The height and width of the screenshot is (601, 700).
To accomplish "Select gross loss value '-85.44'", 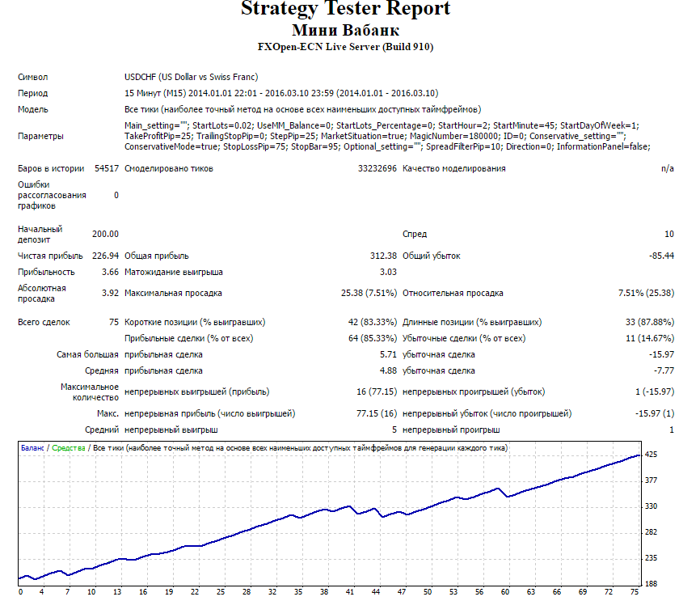I will 662,256.
